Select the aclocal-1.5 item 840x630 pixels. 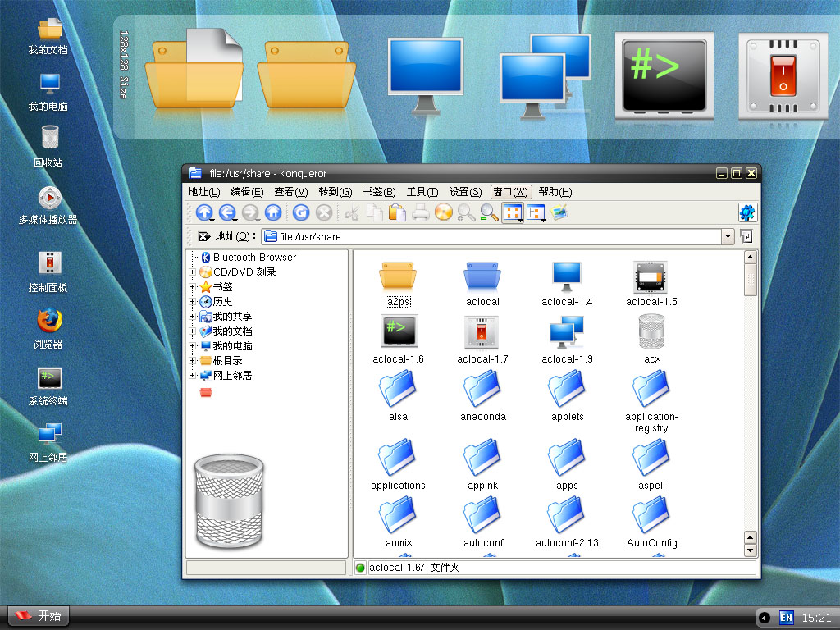tap(651, 284)
